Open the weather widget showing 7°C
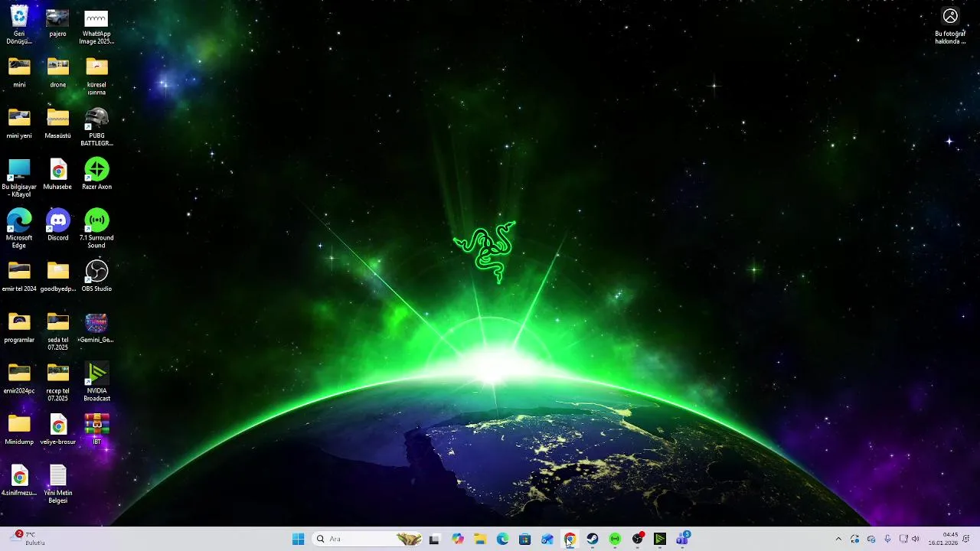This screenshot has height=551, width=980. tap(29, 539)
